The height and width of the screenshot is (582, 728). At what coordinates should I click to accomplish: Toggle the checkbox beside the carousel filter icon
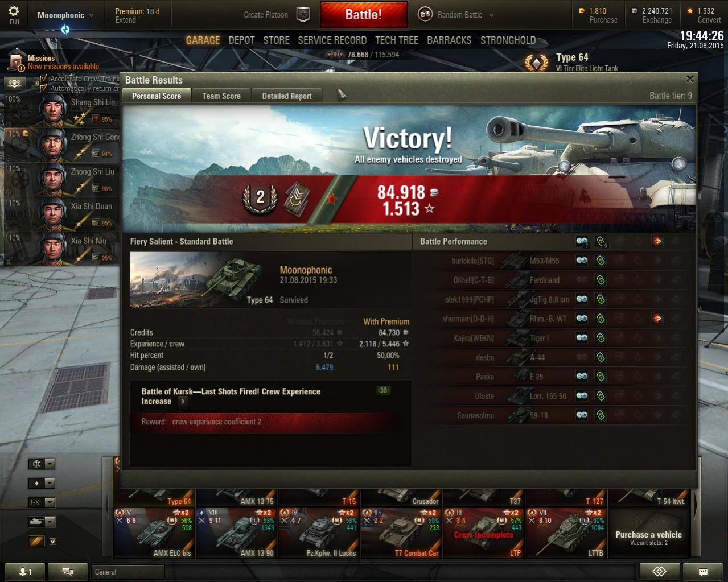click(53, 541)
